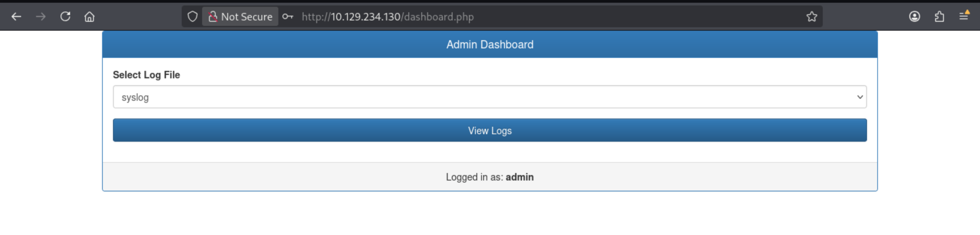Click the bold admin username
980x235 pixels.
point(519,177)
